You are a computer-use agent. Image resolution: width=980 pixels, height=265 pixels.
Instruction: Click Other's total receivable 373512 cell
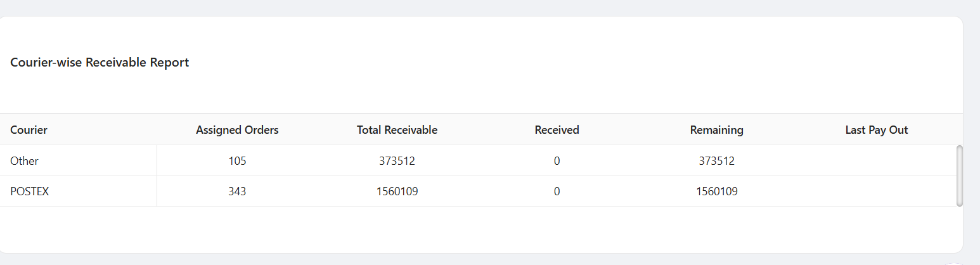click(x=397, y=161)
